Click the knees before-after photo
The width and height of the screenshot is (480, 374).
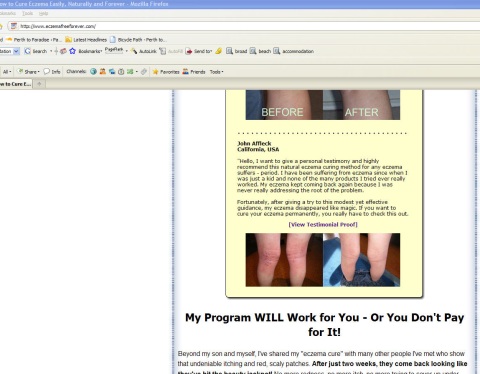coord(323,260)
